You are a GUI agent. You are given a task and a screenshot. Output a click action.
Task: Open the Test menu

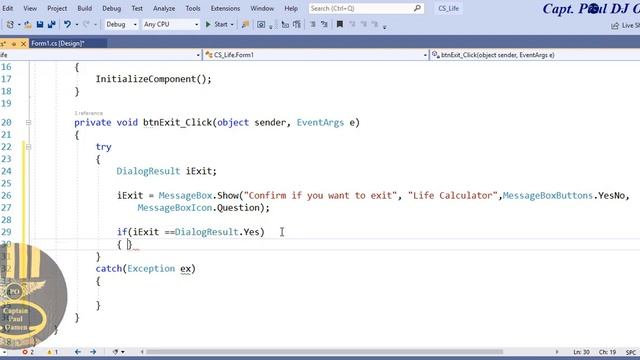tap(137, 8)
